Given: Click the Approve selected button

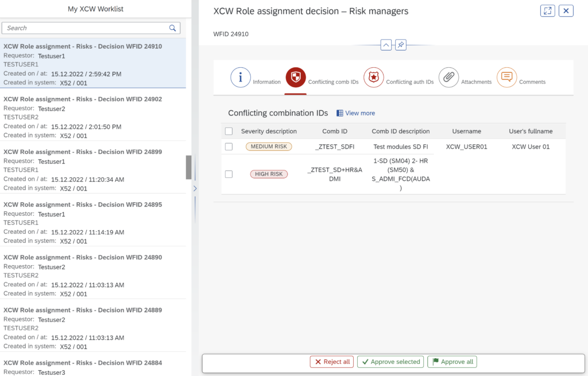Looking at the screenshot, I should [390, 362].
